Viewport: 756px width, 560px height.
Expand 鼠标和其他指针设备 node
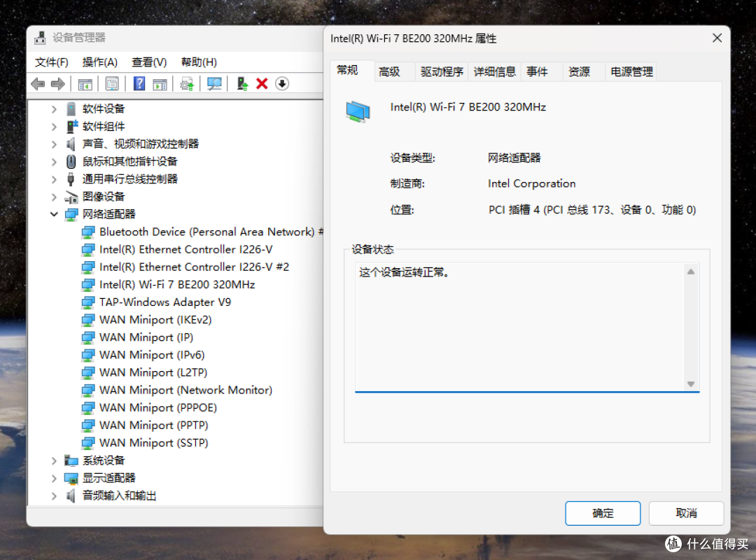pos(54,162)
